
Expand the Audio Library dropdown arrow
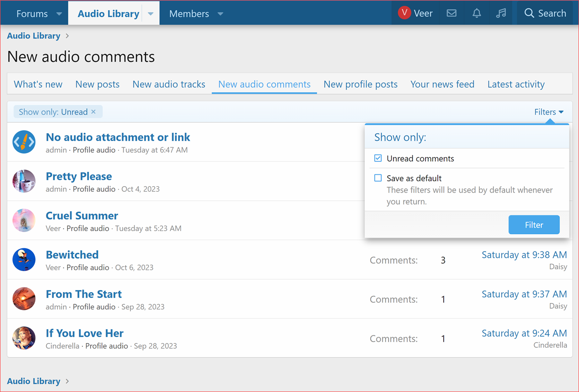coord(151,14)
